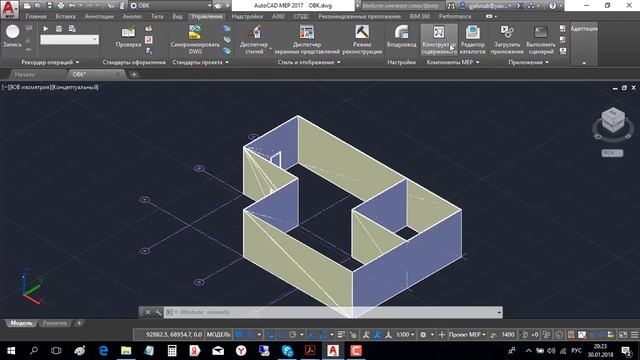Image resolution: width=640 pixels, height=360 pixels.
Task: Expand Стандарты проекта panel arrow
Action: (227, 62)
